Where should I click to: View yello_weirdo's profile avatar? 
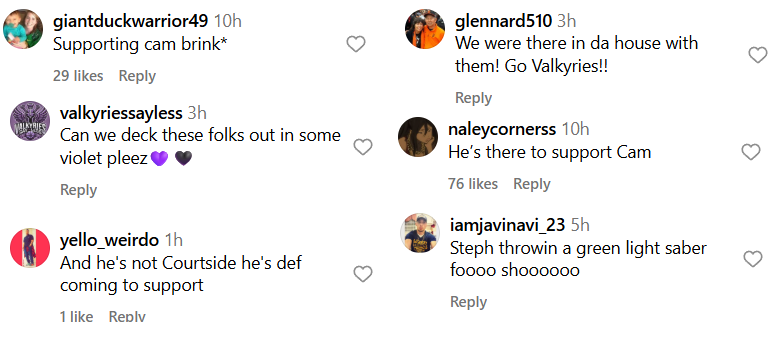pyautogui.click(x=30, y=248)
